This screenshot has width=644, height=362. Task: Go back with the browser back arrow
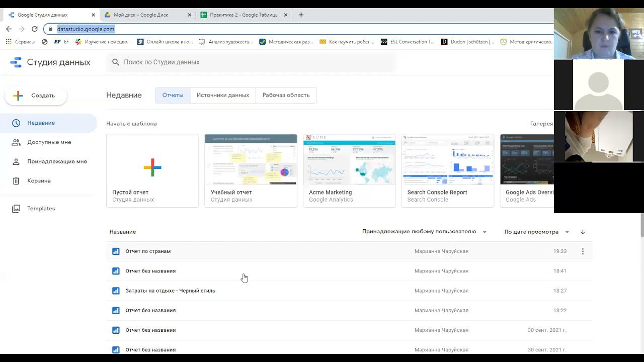(x=9, y=29)
